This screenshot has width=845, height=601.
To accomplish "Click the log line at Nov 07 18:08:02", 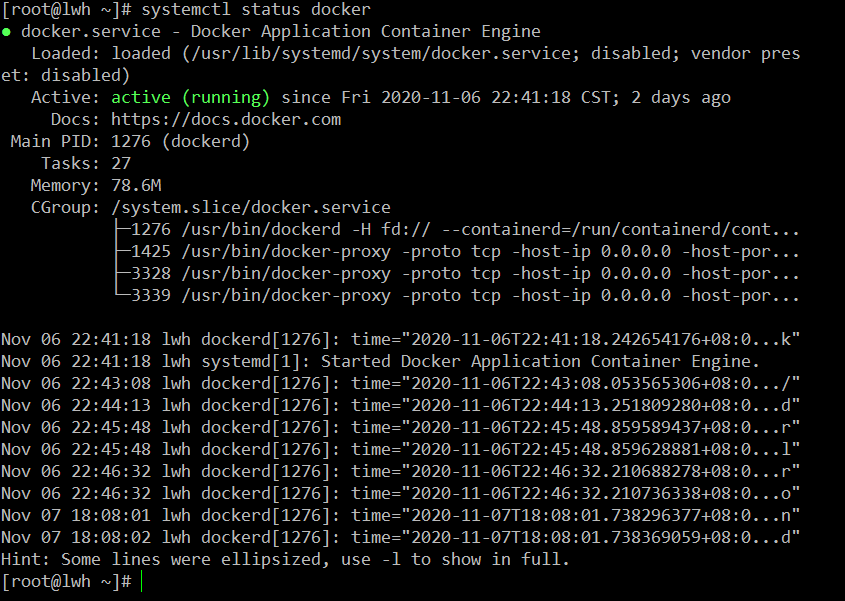I will [400, 537].
